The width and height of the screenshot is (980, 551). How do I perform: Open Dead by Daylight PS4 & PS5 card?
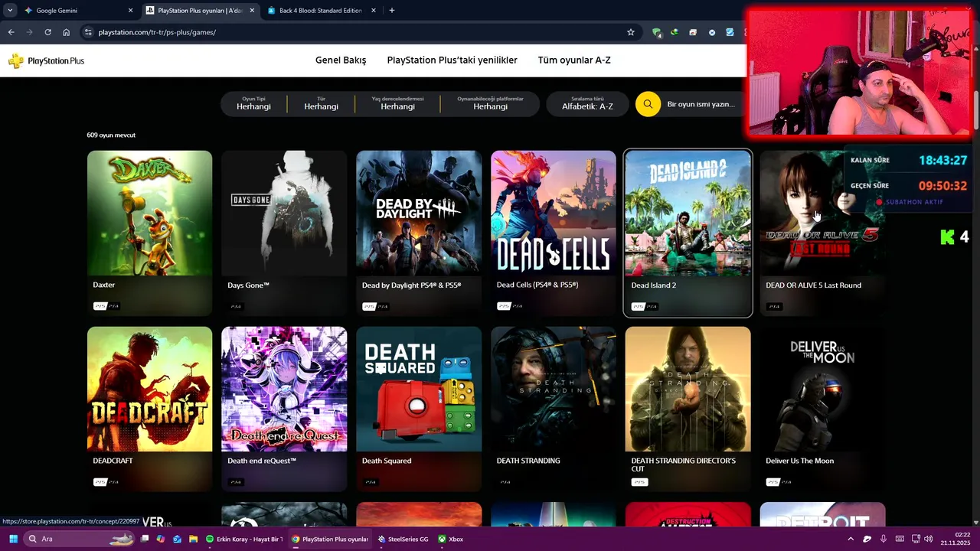[419, 233]
